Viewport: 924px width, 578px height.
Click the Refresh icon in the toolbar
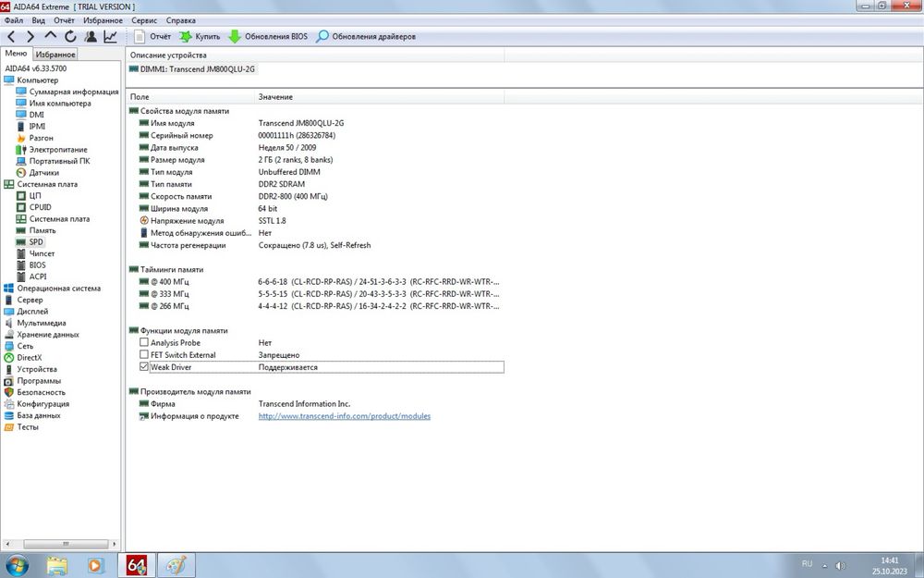70,37
